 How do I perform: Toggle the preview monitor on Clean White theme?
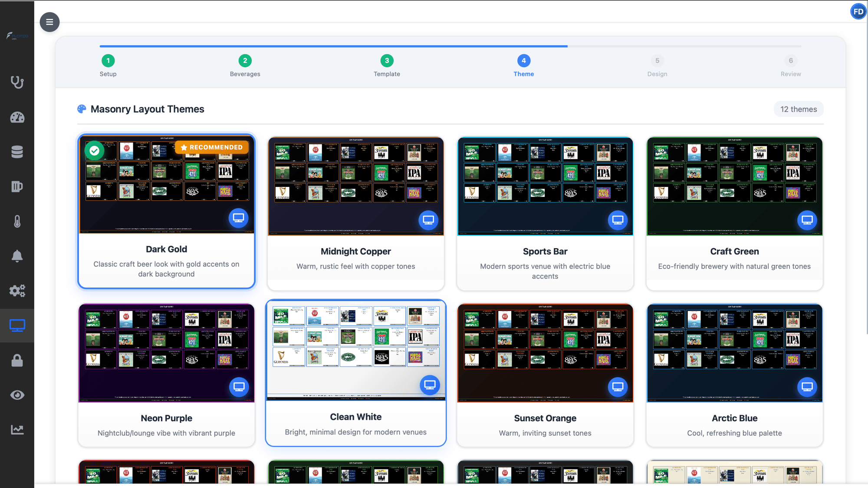tap(429, 385)
